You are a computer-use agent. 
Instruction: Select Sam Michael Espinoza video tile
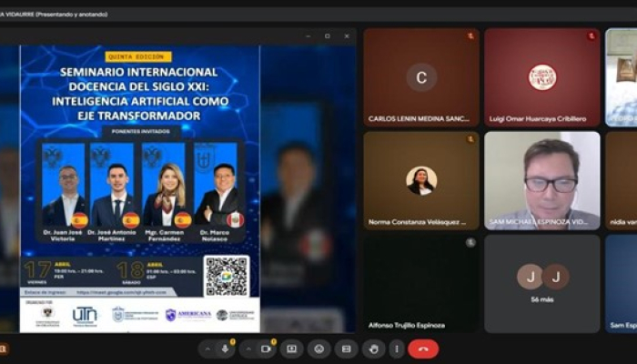coord(541,180)
